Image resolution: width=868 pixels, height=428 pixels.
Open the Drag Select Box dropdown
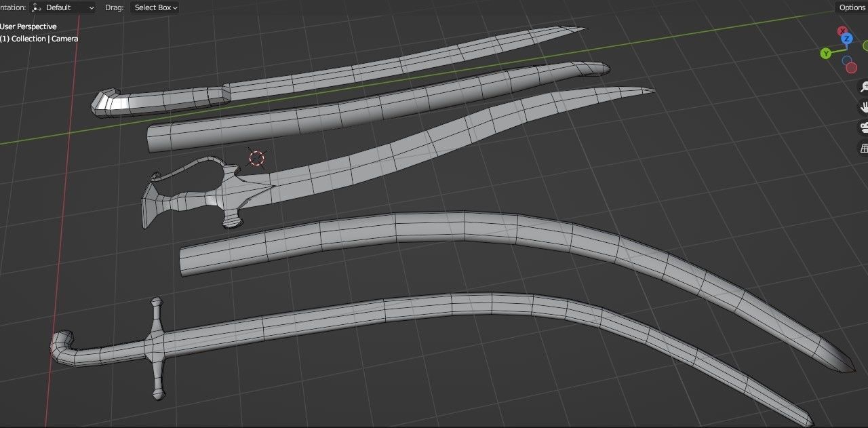155,7
